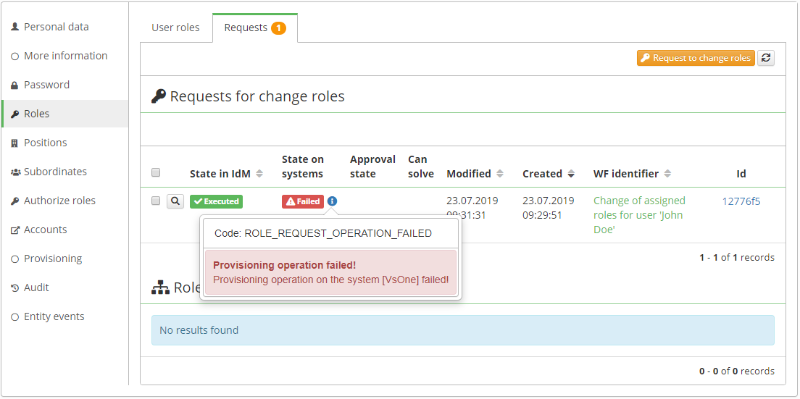Click the 'Can solve' column header

tap(421, 166)
